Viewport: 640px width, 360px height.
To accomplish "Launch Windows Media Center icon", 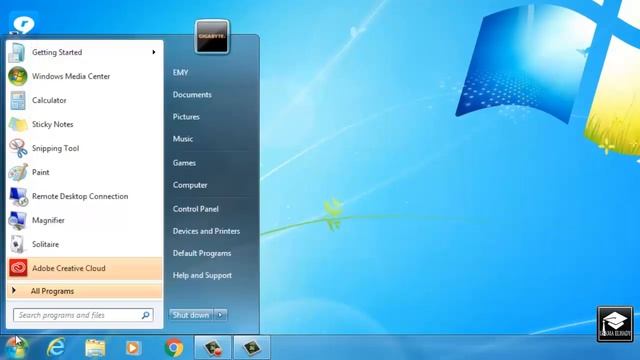I will pos(18,76).
